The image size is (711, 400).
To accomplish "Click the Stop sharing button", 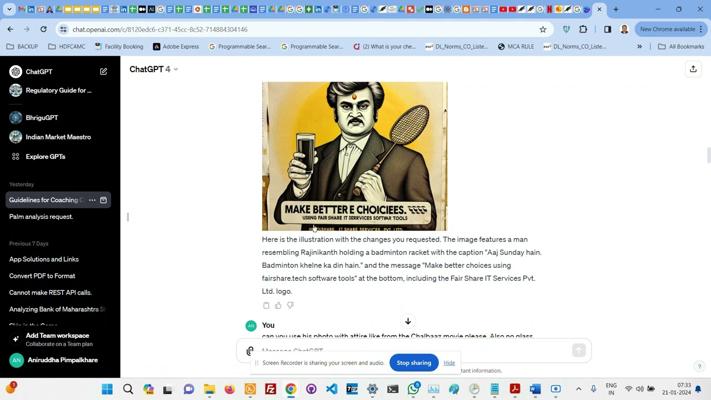I will click(x=413, y=363).
